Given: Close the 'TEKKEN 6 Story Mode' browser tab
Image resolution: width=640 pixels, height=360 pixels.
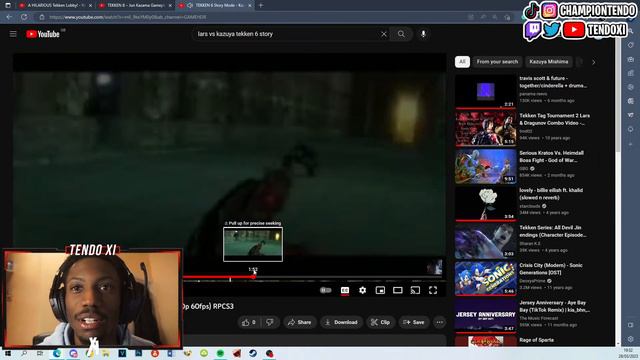Looking at the screenshot, I should (x=250, y=6).
